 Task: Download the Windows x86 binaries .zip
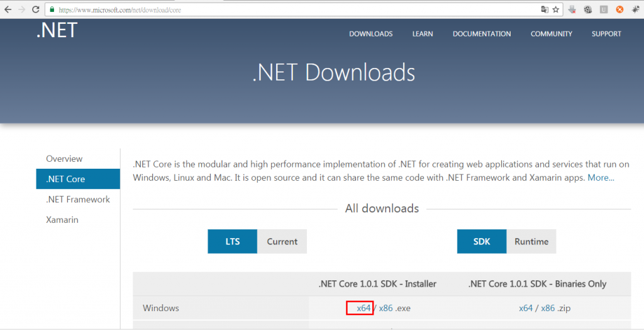(x=548, y=308)
